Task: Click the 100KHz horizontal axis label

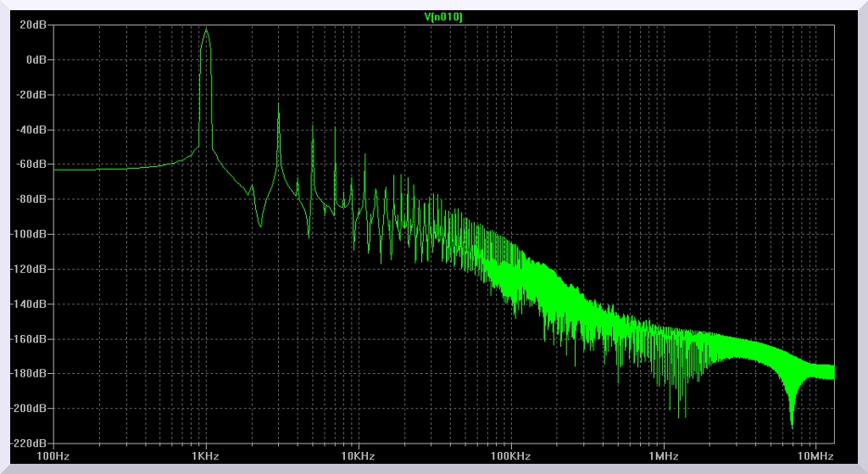Action: pyautogui.click(x=511, y=456)
